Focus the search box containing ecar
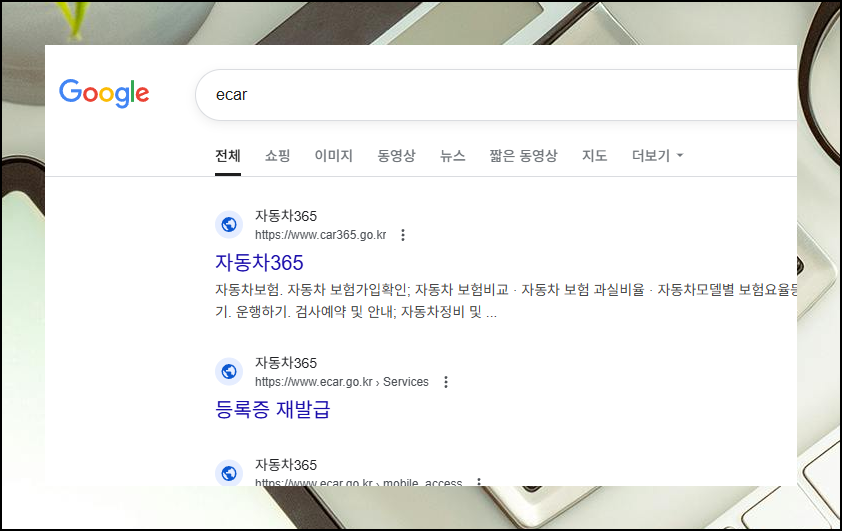Image resolution: width=842 pixels, height=531 pixels. click(496, 94)
